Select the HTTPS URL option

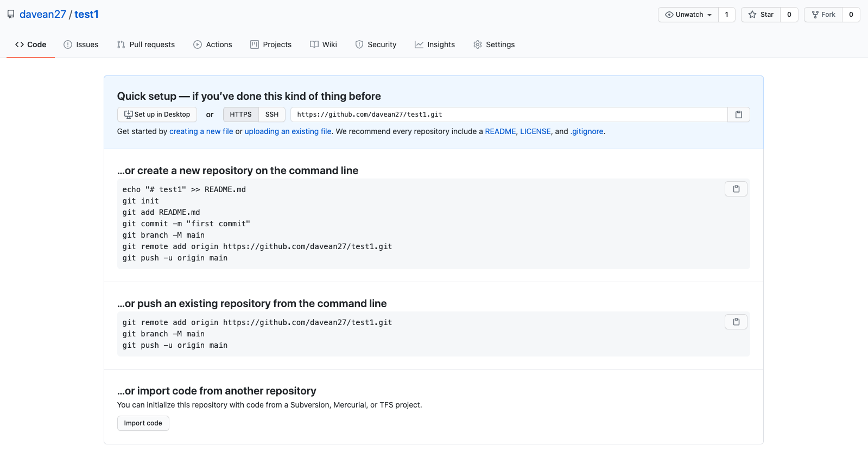240,114
